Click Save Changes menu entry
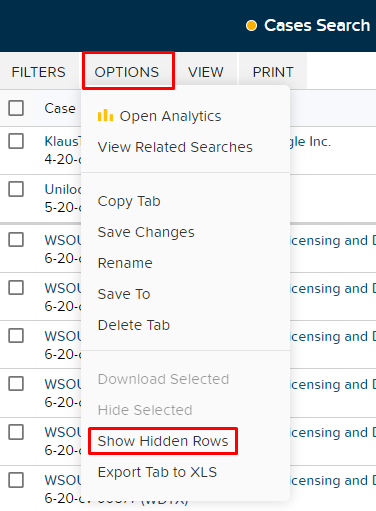The height and width of the screenshot is (511, 376). pyautogui.click(x=146, y=232)
